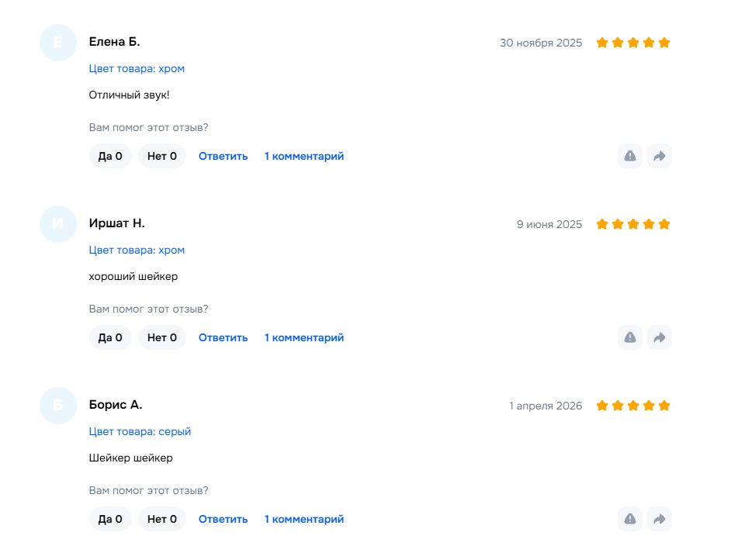Click Борис А.'s avatar circle

click(58, 406)
